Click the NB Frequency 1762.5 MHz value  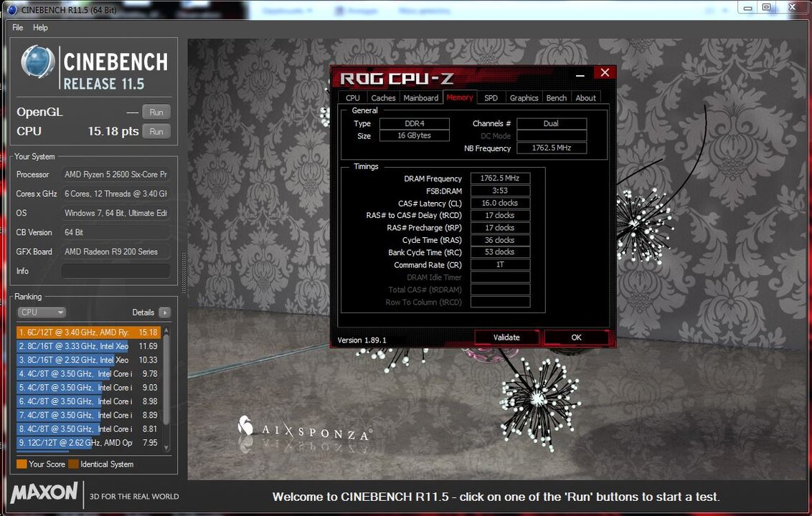[x=552, y=148]
